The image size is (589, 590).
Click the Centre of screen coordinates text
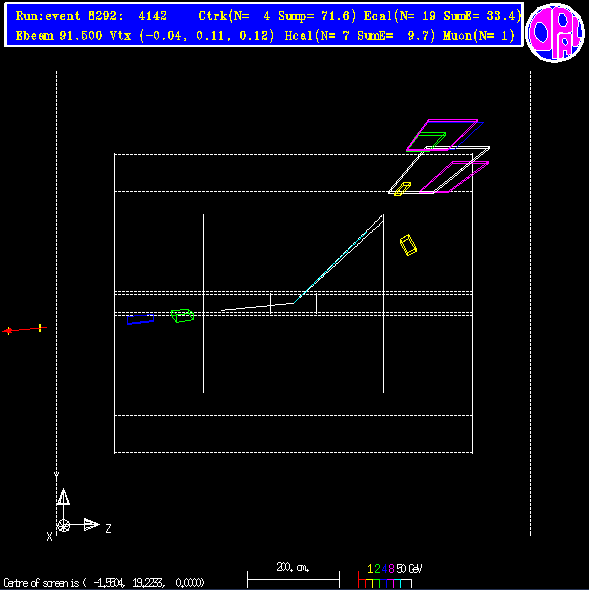pos(103,583)
